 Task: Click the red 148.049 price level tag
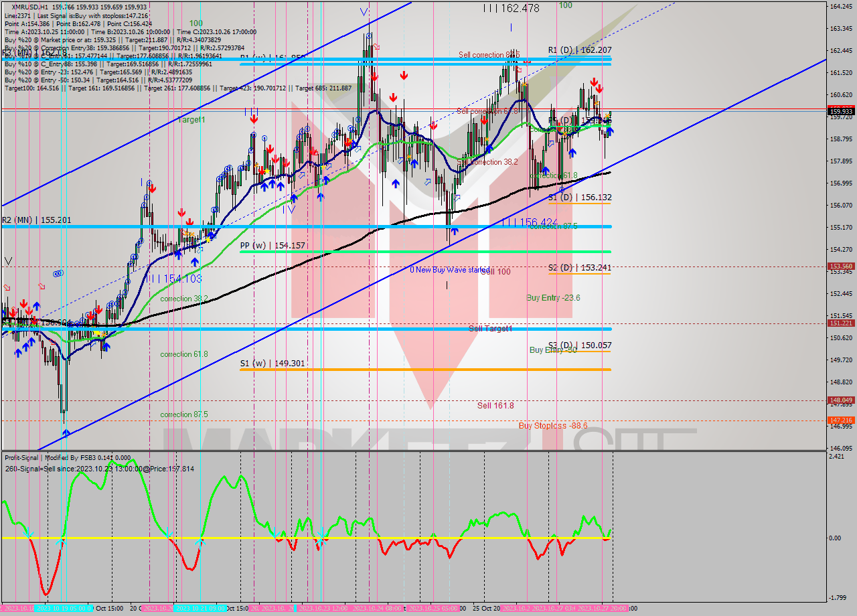point(841,400)
